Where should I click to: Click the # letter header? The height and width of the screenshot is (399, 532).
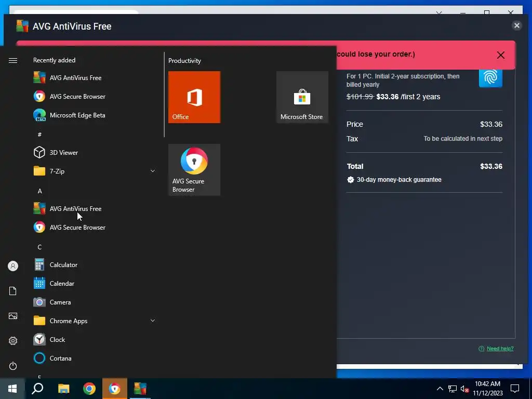tap(39, 135)
